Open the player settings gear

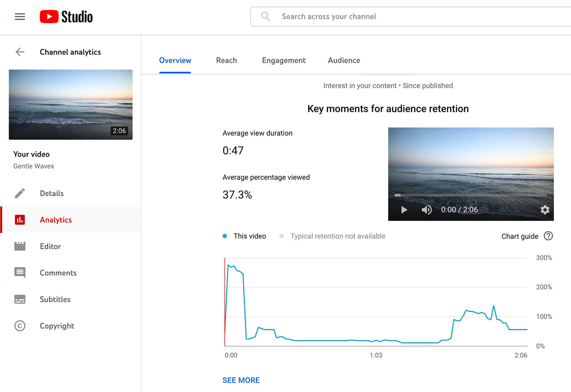[545, 210]
